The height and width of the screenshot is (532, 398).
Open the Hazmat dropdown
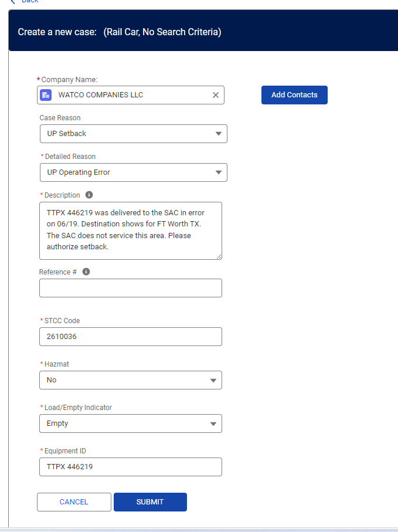[131, 380]
